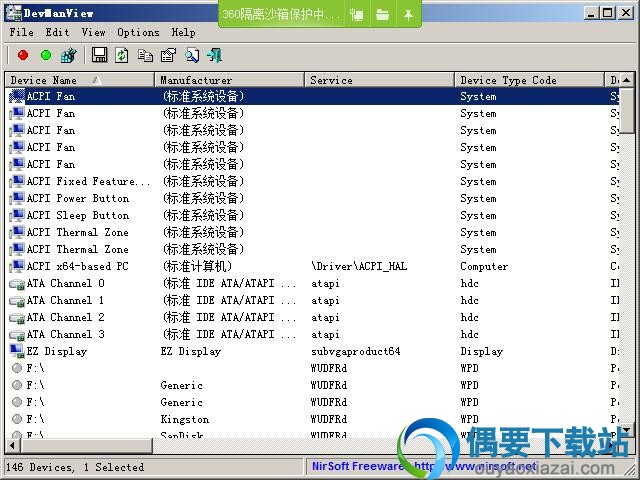The height and width of the screenshot is (480, 640).
Task: Select ACPI Power Button device name
Action: pos(78,198)
